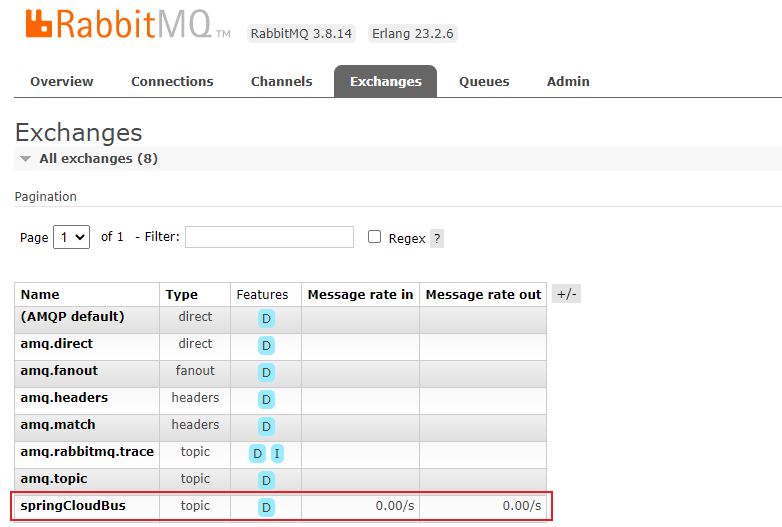Click the D badge in amq.rabbitmq.trace row

pos(257,454)
